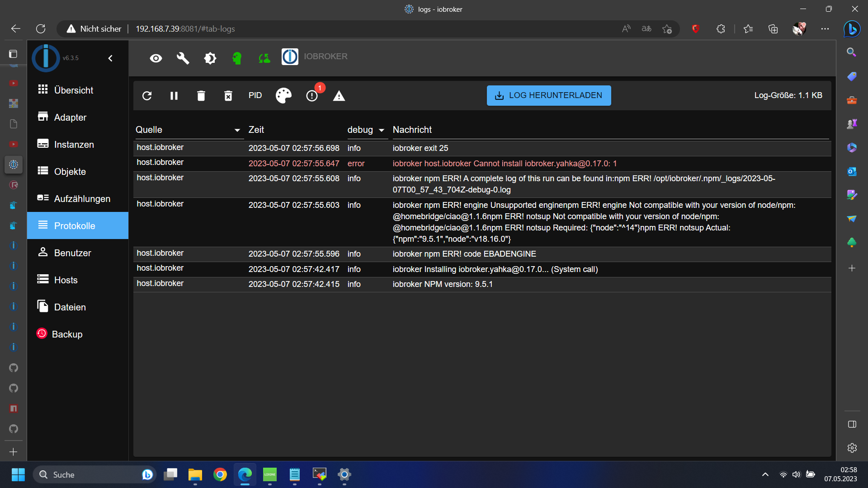868x488 pixels.
Task: Open Adapter page
Action: (x=78, y=117)
